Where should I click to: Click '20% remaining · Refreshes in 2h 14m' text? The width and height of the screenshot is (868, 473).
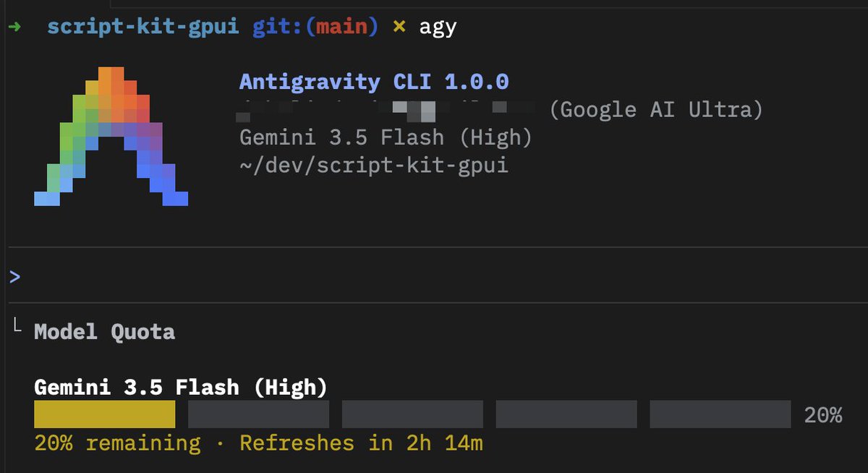coord(258,443)
